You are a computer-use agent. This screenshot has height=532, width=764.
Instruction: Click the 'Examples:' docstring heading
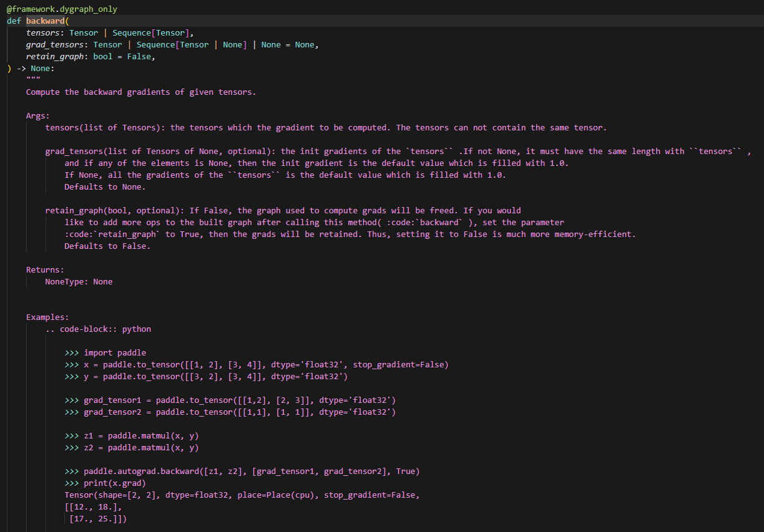(47, 317)
